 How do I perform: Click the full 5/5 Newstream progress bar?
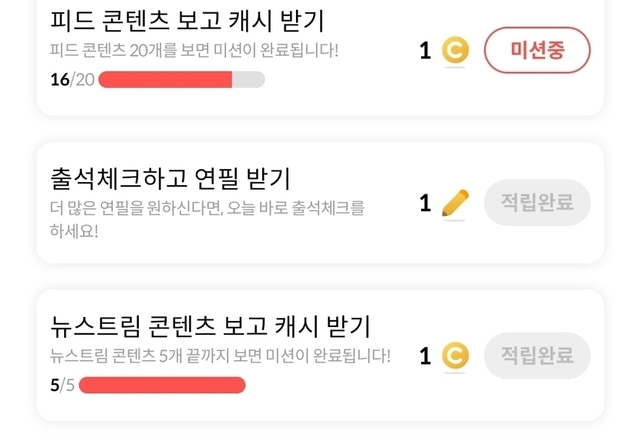tap(162, 384)
